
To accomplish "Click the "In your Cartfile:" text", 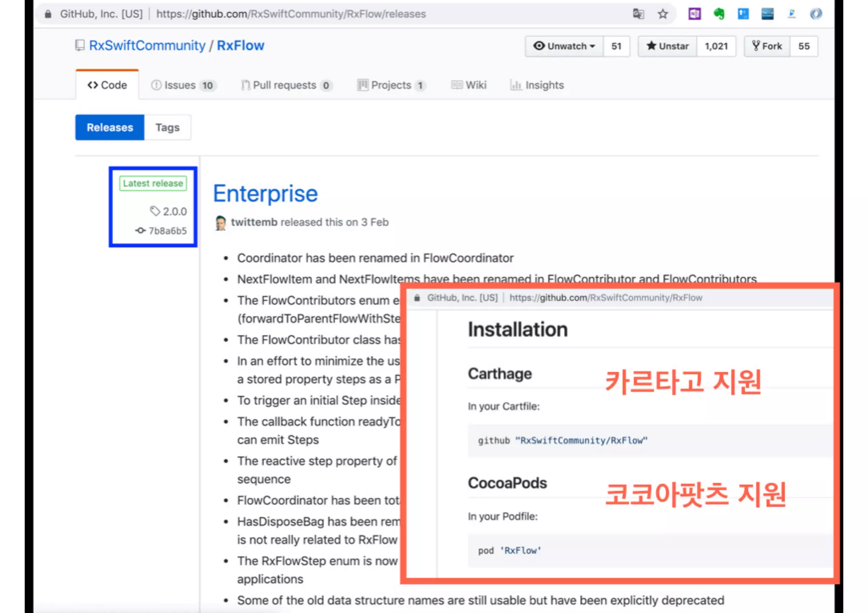I will coord(504,406).
